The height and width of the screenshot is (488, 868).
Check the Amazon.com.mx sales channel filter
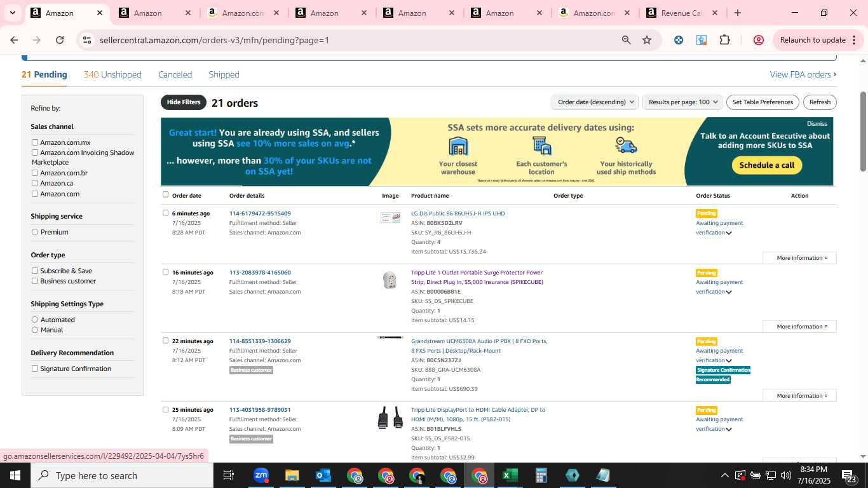click(35, 142)
